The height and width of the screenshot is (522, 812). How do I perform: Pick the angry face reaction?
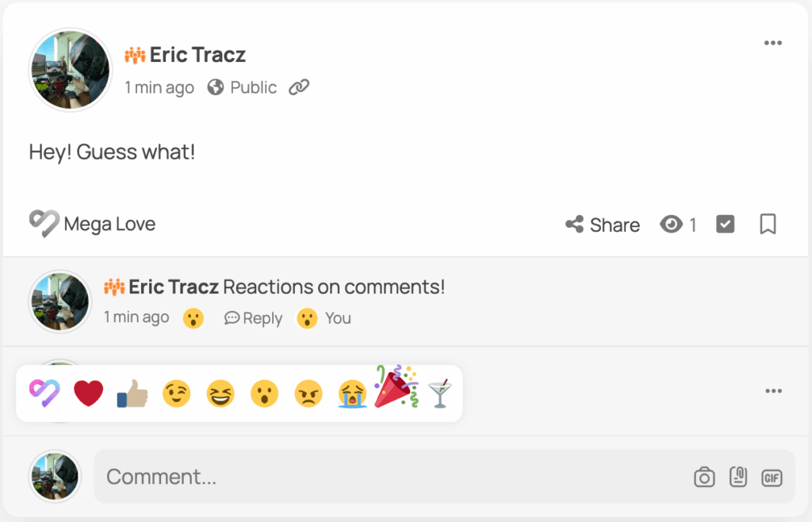(308, 393)
